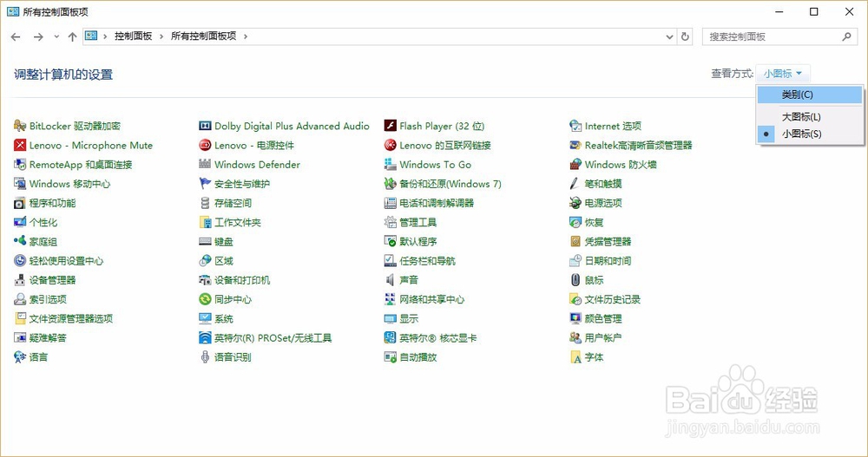The image size is (868, 457).
Task: Open the 默认程序 link
Action: point(418,241)
